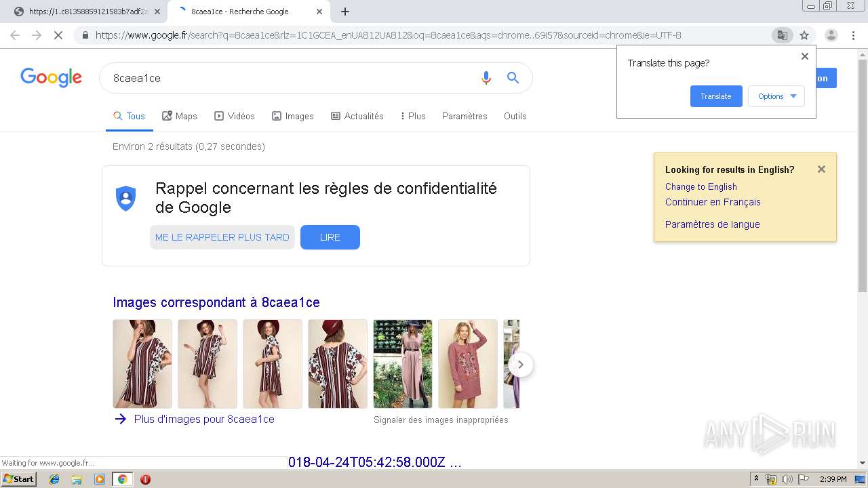Expand the Plus search menu
The image size is (868, 488).
(413, 116)
